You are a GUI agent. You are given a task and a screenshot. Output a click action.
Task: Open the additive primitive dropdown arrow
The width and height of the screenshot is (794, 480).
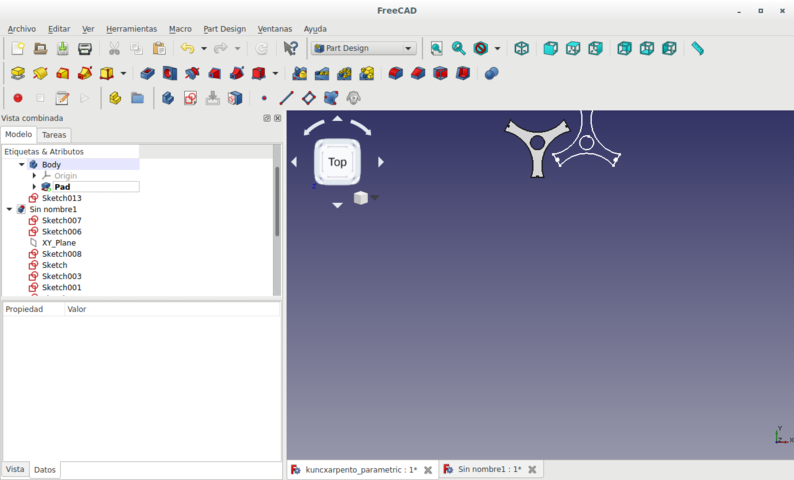(123, 73)
